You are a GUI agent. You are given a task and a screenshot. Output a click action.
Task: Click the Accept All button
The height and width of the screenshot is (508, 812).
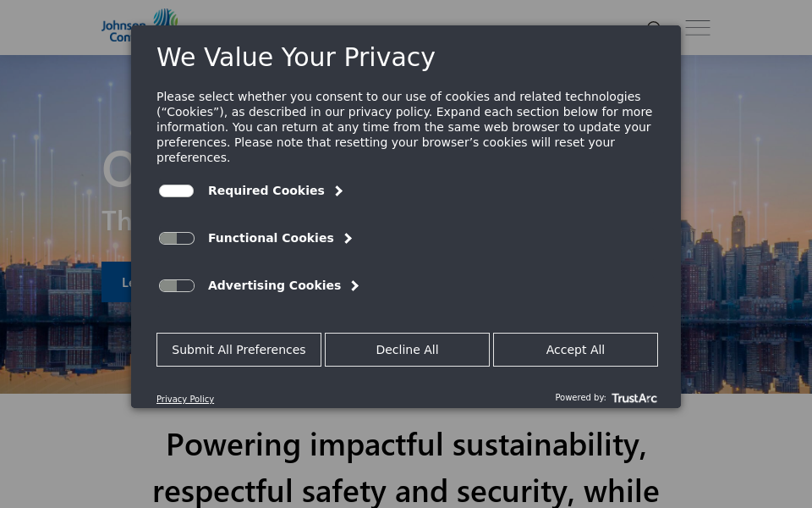pyautogui.click(x=575, y=349)
